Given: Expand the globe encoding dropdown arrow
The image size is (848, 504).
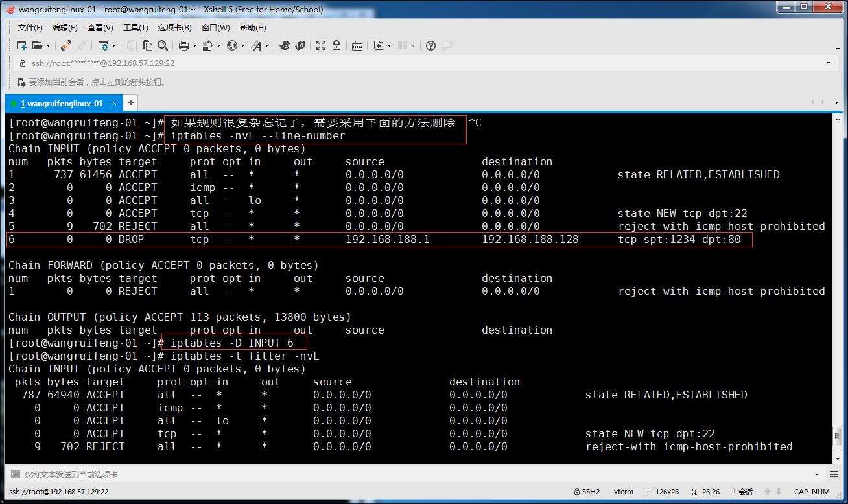Looking at the screenshot, I should coord(242,45).
